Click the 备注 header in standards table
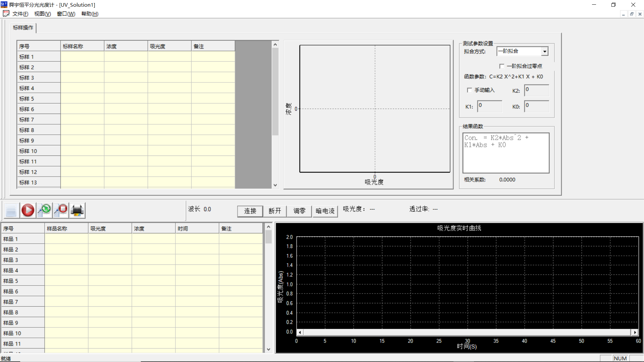The image size is (644, 362). tap(213, 46)
